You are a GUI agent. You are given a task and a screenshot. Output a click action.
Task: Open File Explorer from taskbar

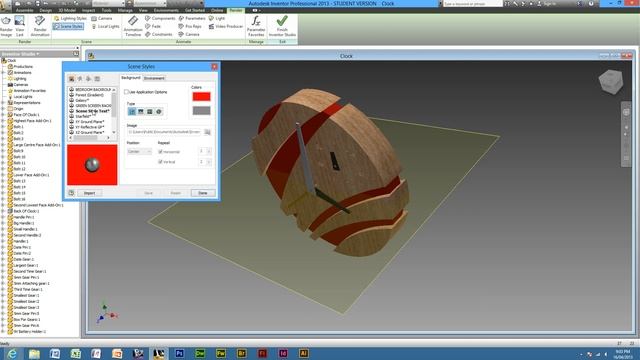click(x=34, y=353)
